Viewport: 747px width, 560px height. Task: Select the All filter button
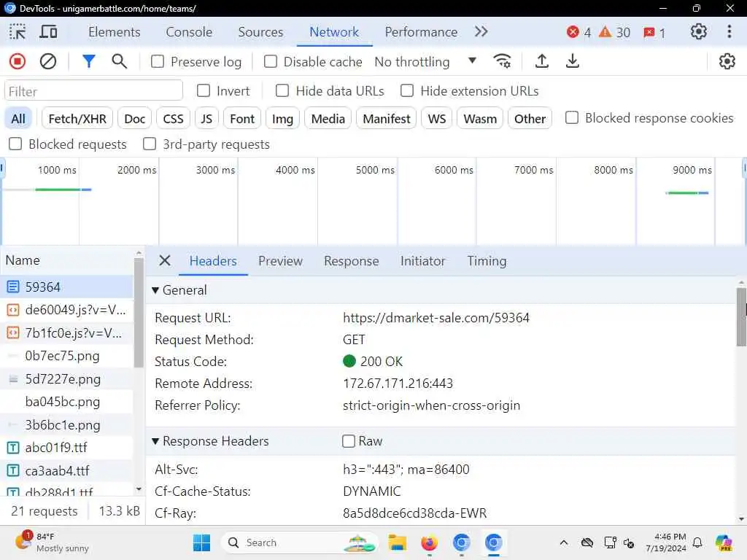(18, 119)
